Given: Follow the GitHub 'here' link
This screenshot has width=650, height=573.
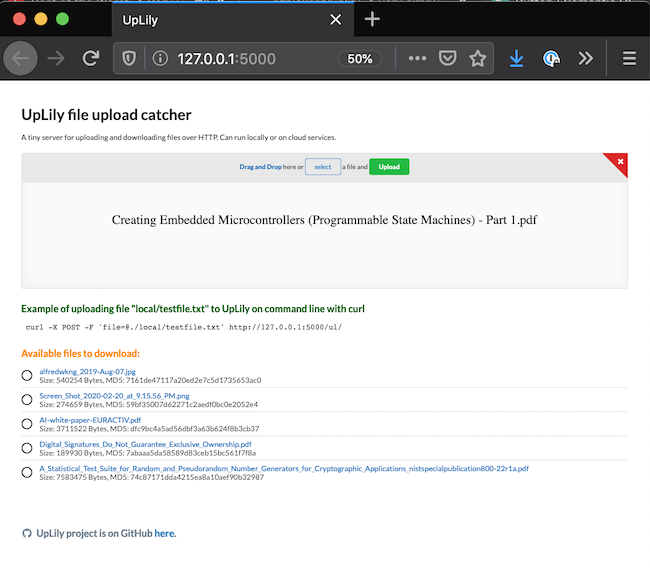Looking at the screenshot, I should (165, 533).
